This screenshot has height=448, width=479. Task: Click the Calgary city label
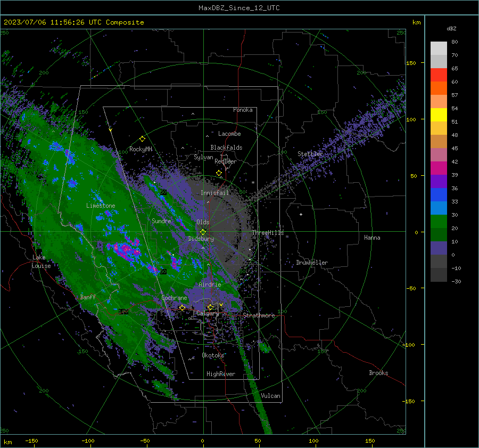coord(208,313)
